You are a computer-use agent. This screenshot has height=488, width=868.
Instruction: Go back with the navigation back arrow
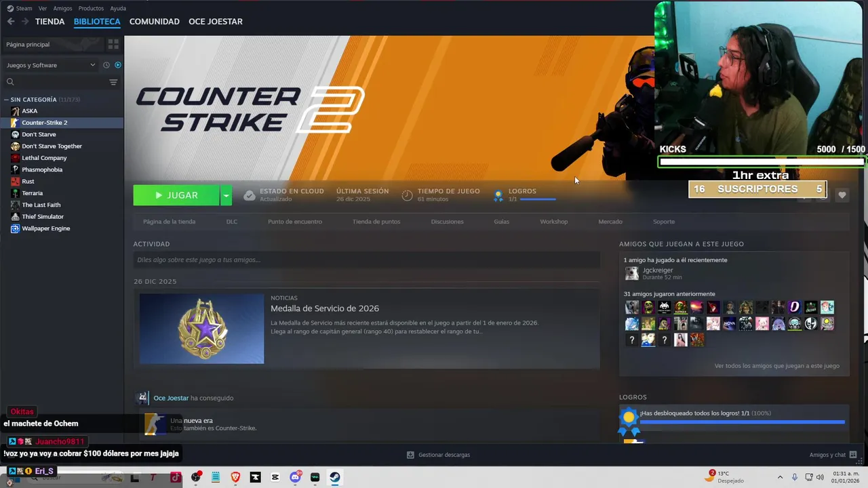(x=11, y=22)
